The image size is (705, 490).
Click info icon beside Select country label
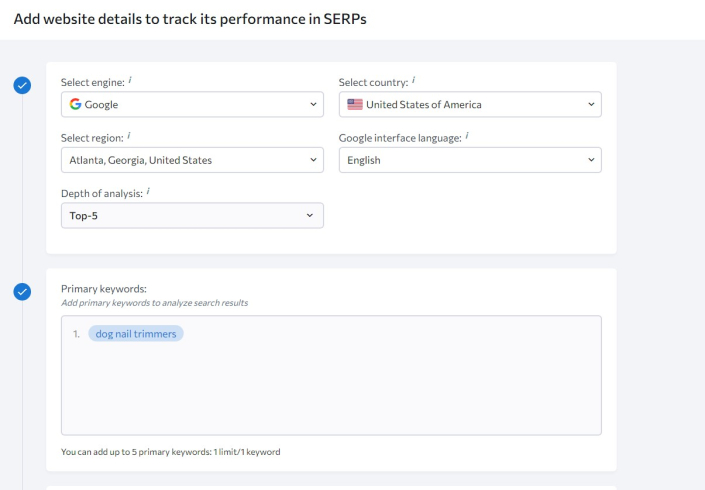coord(414,80)
